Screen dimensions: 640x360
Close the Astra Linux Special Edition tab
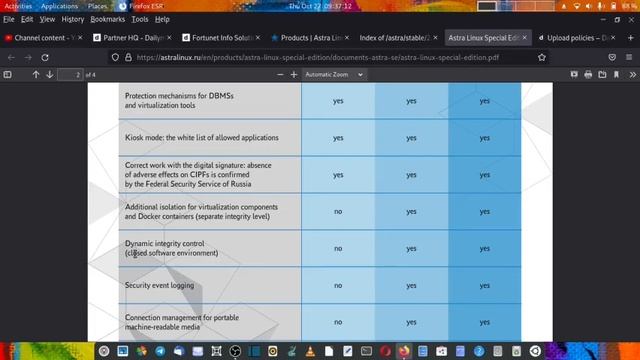pos(524,38)
